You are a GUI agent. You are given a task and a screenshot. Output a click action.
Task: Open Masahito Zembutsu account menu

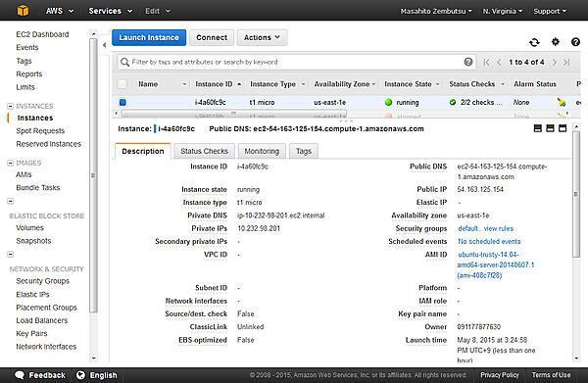tap(436, 11)
